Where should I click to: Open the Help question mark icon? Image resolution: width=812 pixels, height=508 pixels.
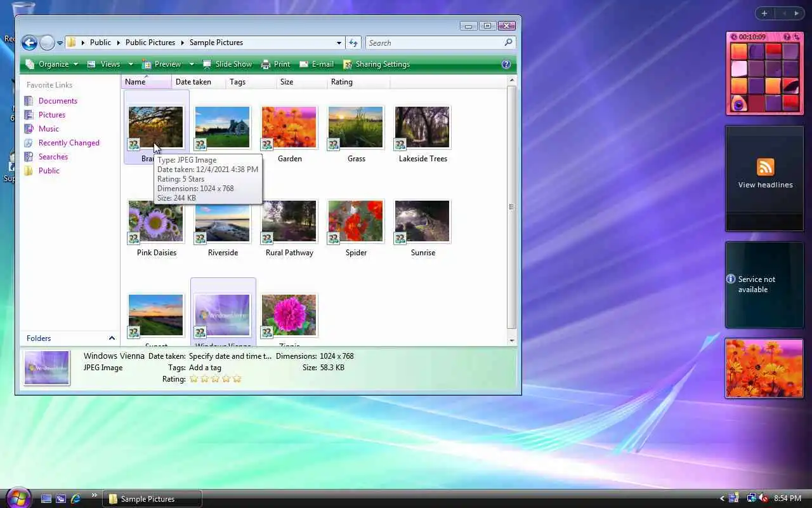coord(506,64)
